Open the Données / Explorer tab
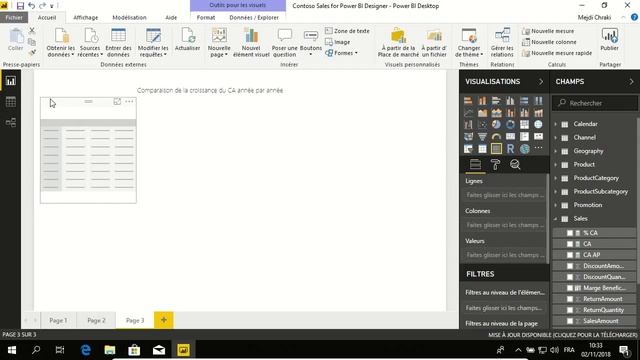The width and height of the screenshot is (640, 360). pyautogui.click(x=254, y=18)
